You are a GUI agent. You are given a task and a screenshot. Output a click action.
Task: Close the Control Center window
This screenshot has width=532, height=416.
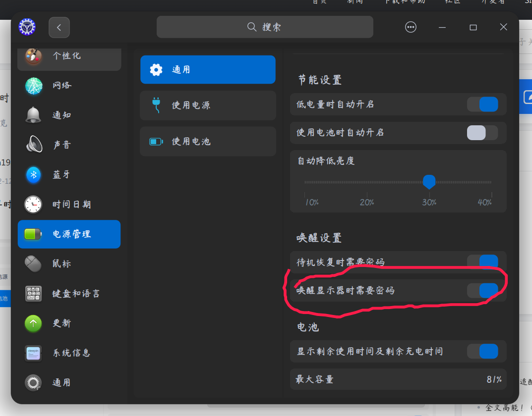504,27
